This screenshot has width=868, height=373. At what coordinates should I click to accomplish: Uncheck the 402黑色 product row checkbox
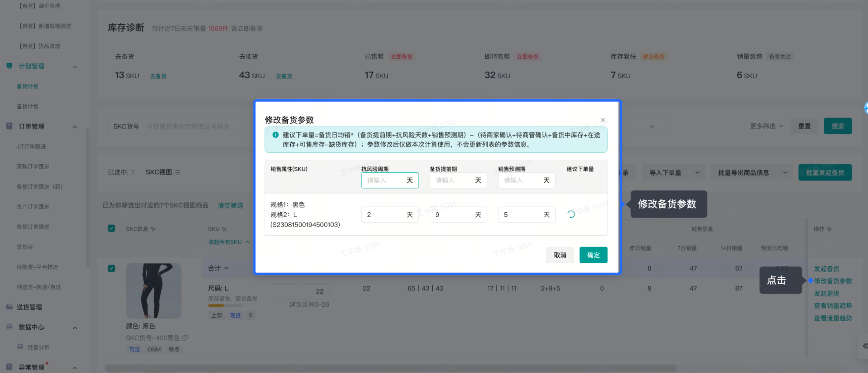111,268
